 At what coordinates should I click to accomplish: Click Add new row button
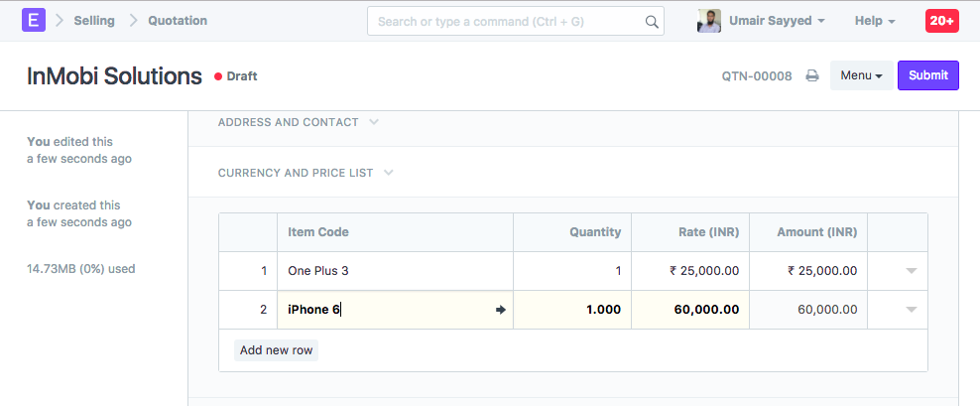[277, 350]
